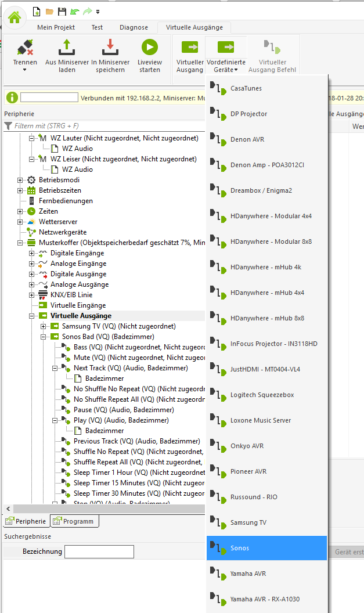Load from Miniserver with Aus Miniserver laden
Screen dimensions: 364x613
pos(67,55)
